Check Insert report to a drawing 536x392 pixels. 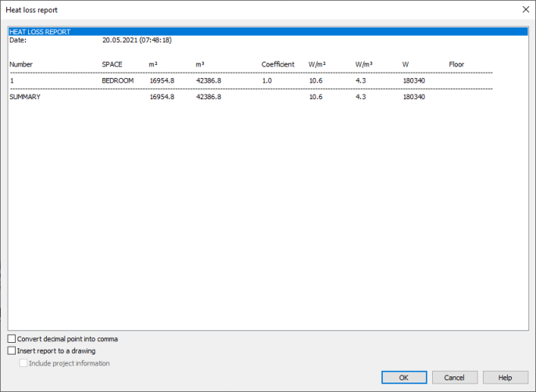pyautogui.click(x=12, y=351)
